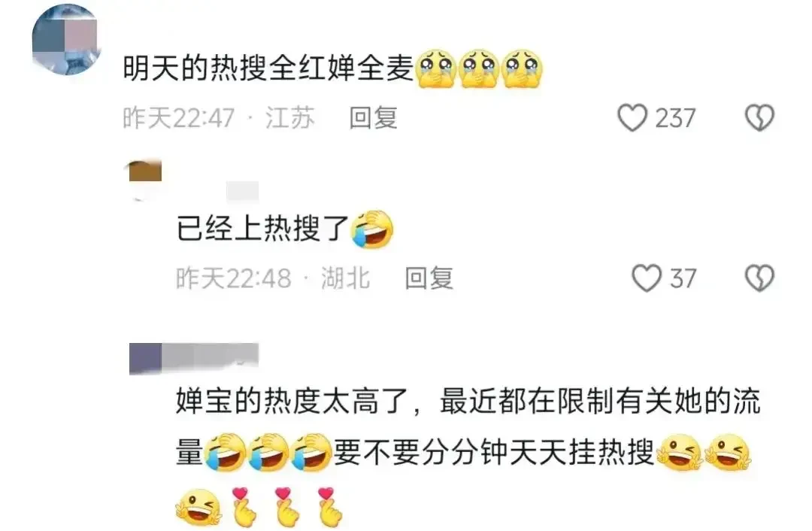Tap the 昨天22:47 · 江苏 timestamp
The height and width of the screenshot is (531, 812).
pyautogui.click(x=219, y=118)
